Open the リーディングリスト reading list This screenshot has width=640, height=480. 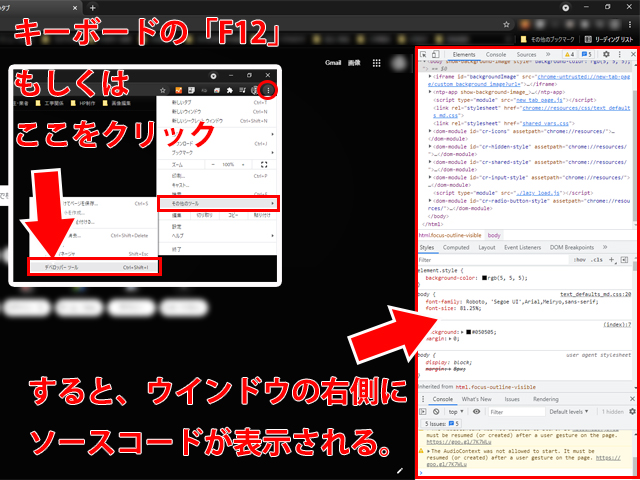tap(609, 39)
